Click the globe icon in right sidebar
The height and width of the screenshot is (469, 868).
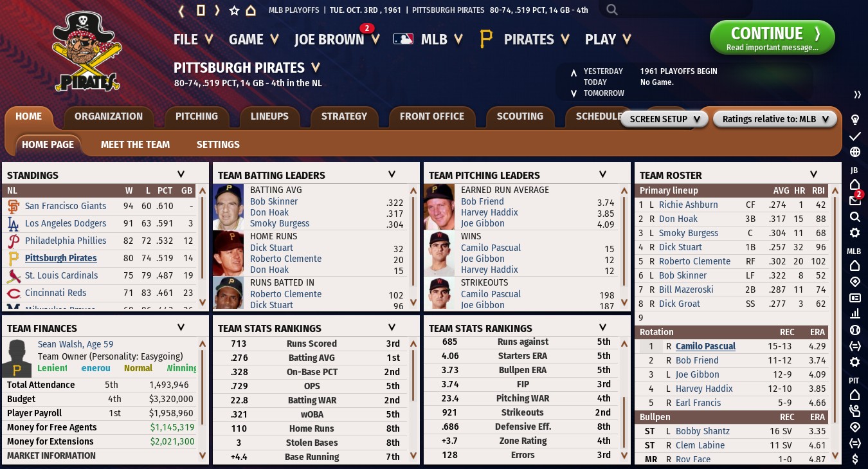(x=855, y=152)
